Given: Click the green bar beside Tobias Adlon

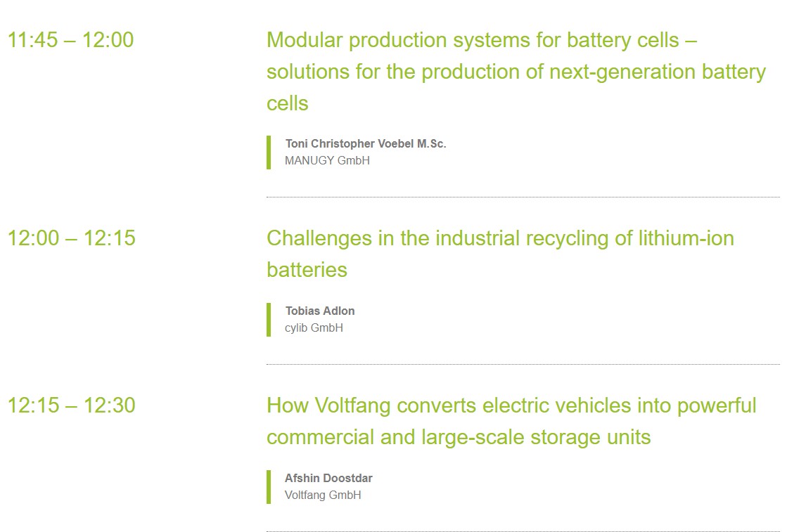Looking at the screenshot, I should pyautogui.click(x=269, y=320).
